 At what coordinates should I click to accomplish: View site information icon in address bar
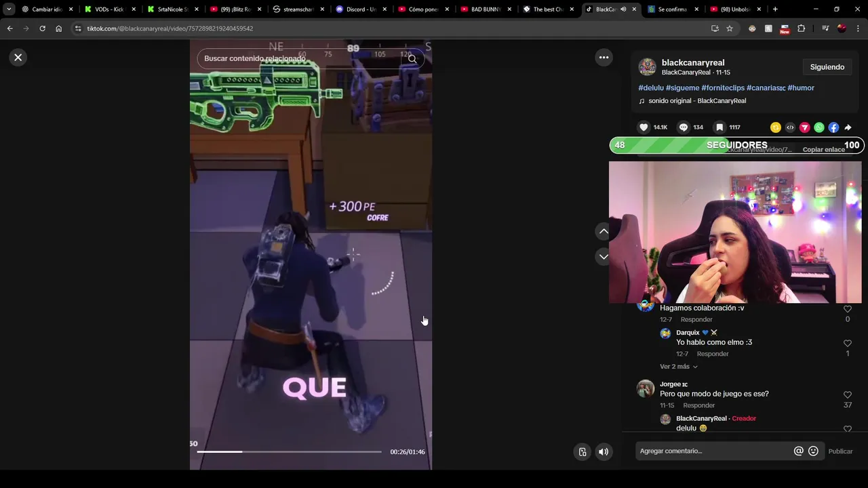click(78, 28)
